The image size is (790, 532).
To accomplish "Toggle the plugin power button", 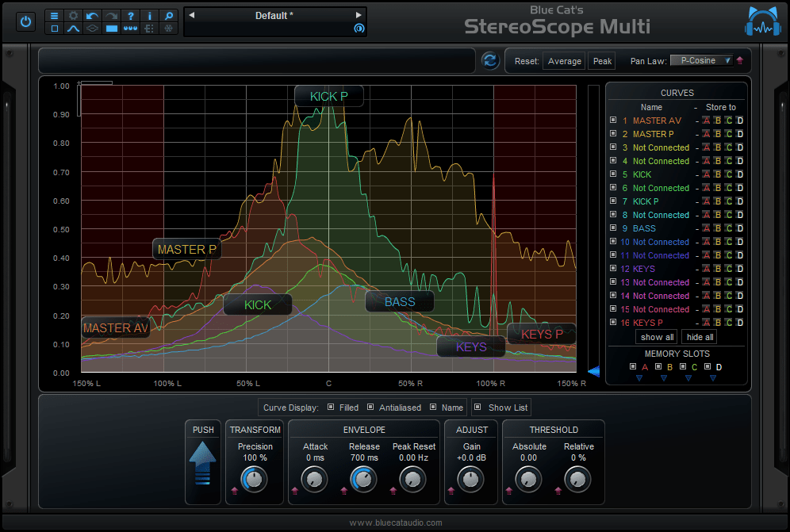I will click(x=25, y=21).
